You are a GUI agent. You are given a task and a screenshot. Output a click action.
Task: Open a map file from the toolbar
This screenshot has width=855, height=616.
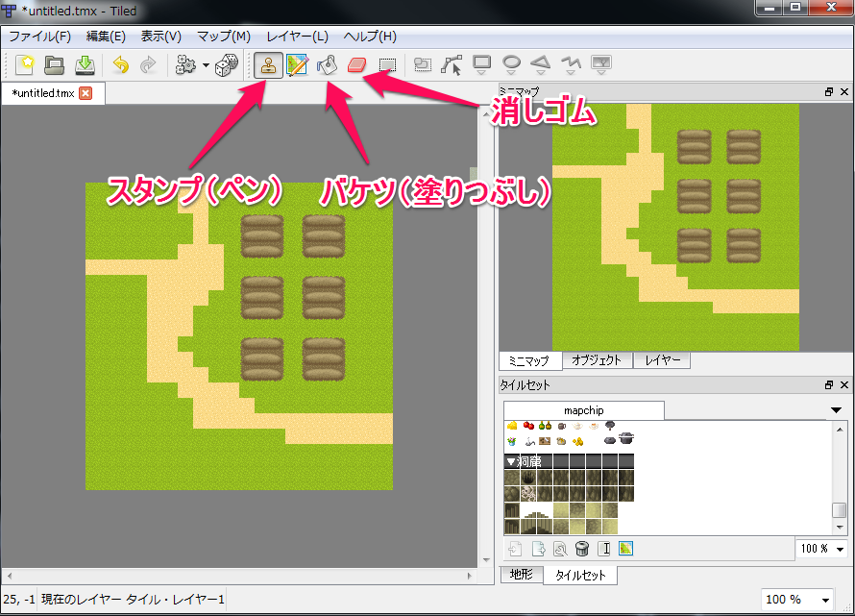[55, 64]
